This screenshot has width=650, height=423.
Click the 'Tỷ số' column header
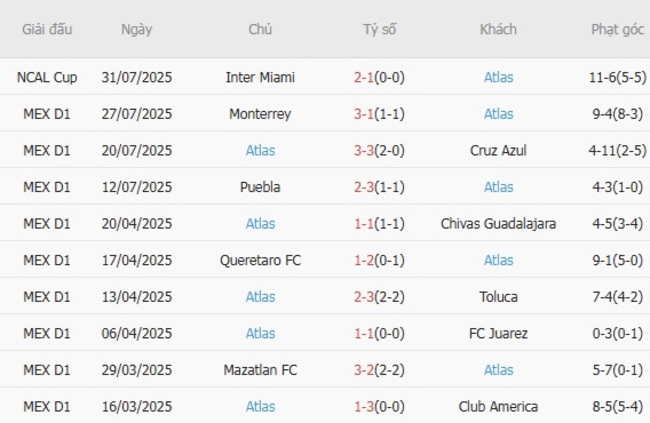tap(379, 29)
